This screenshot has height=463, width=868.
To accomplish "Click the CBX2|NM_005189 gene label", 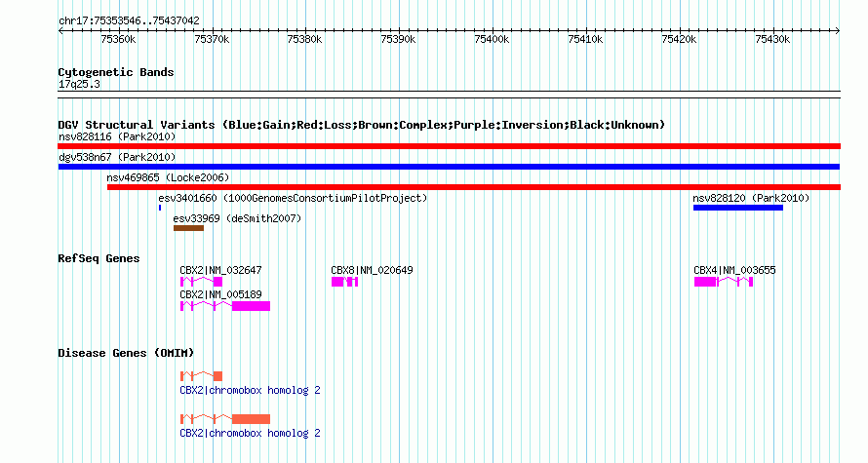I will (x=220, y=294).
